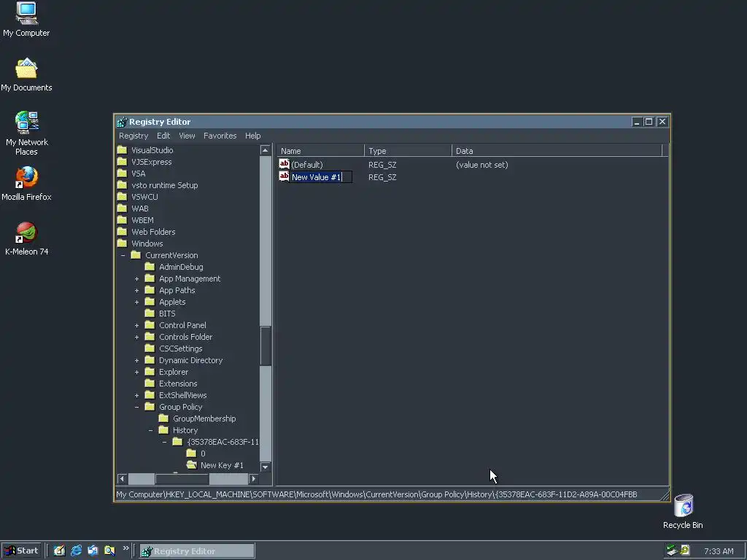Image resolution: width=747 pixels, height=560 pixels.
Task: Sort by the Name column header
Action: pyautogui.click(x=321, y=151)
